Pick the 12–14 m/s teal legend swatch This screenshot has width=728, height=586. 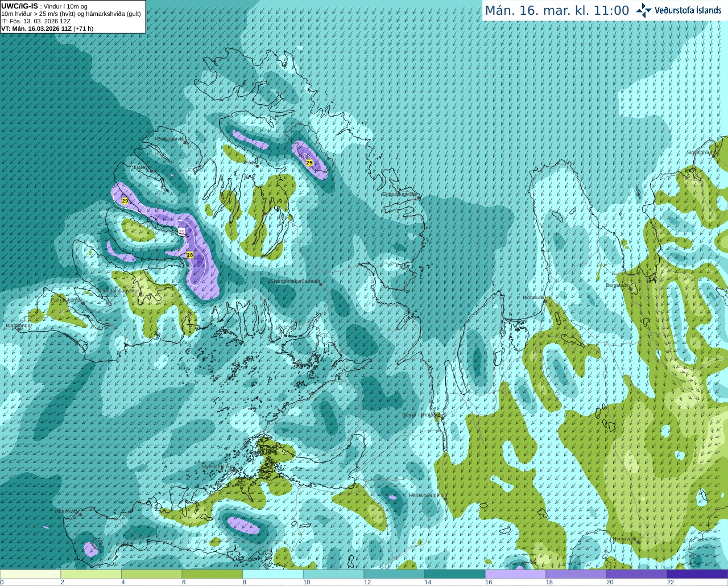click(x=394, y=574)
